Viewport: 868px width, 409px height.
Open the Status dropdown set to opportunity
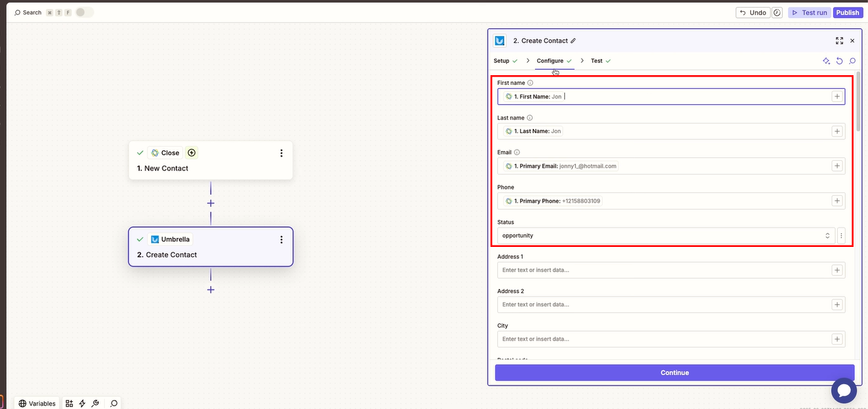tap(666, 235)
